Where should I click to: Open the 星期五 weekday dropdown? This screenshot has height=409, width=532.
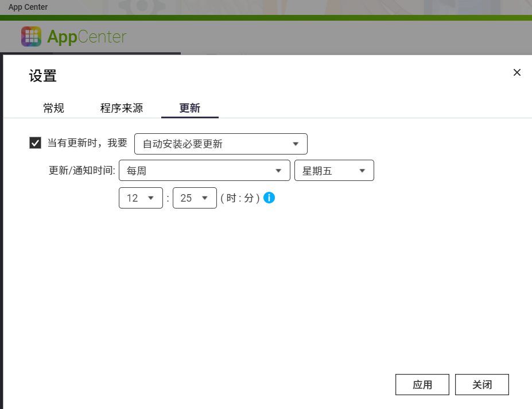click(333, 171)
